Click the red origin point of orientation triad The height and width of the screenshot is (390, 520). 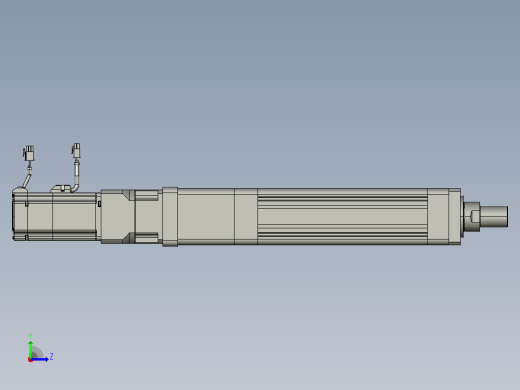click(x=30, y=360)
